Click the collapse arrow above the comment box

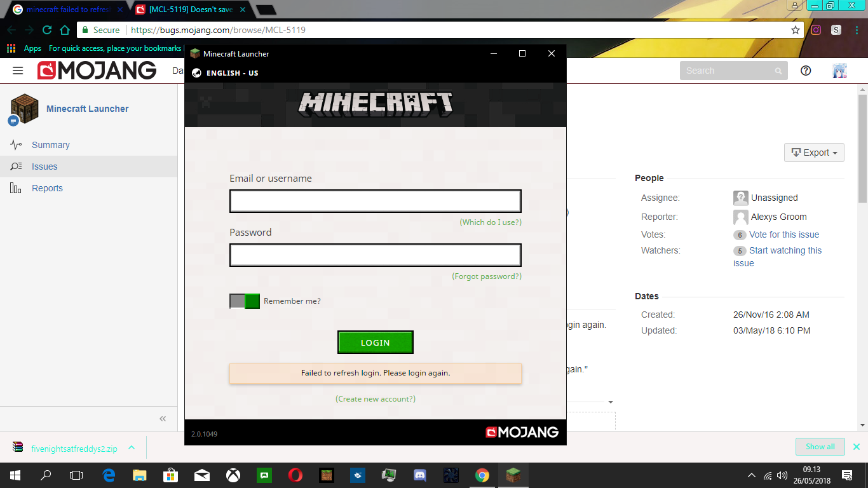tap(611, 402)
